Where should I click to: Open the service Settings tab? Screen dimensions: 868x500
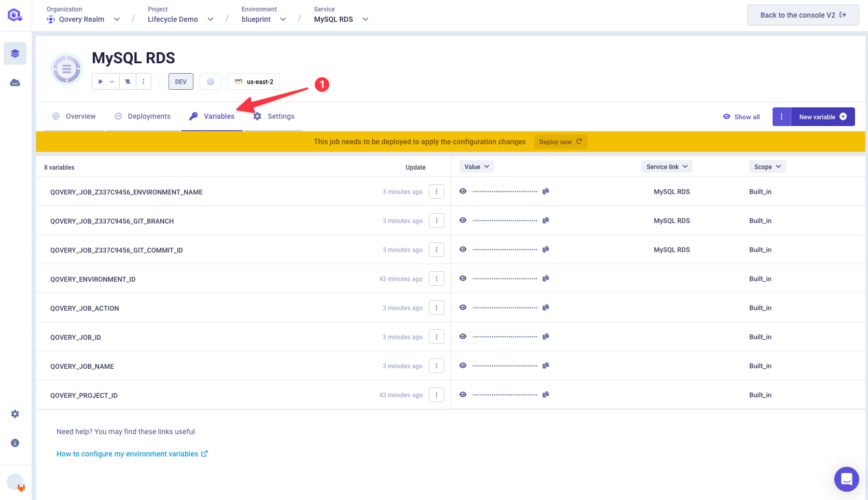tap(274, 116)
